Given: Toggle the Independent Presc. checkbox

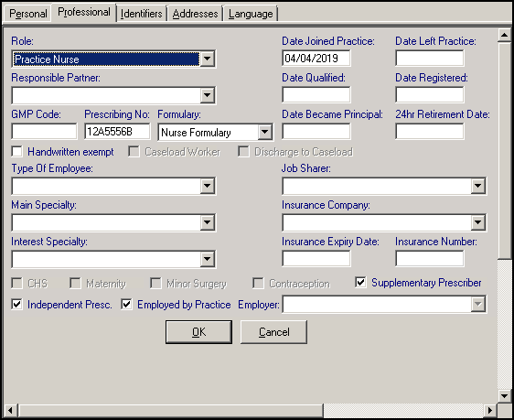Looking at the screenshot, I should click(16, 305).
